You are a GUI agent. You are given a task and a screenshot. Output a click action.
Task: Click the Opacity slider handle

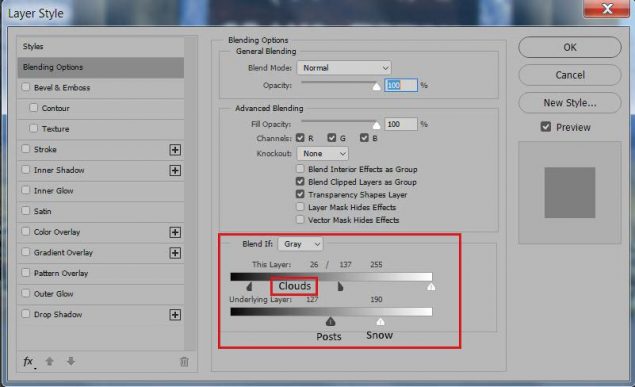377,86
